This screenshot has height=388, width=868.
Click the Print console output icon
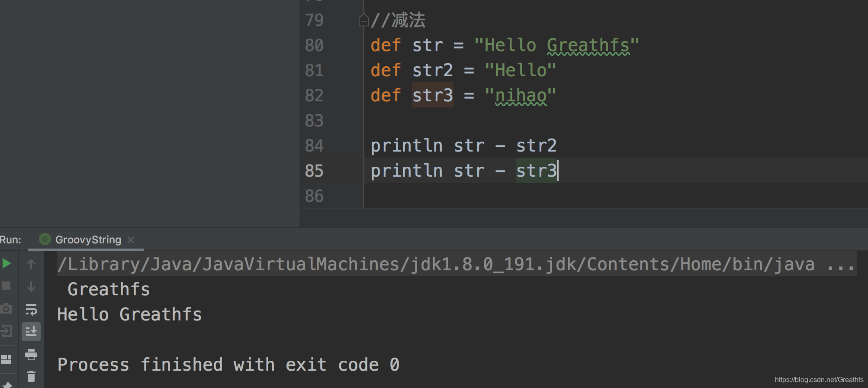pyautogui.click(x=31, y=355)
